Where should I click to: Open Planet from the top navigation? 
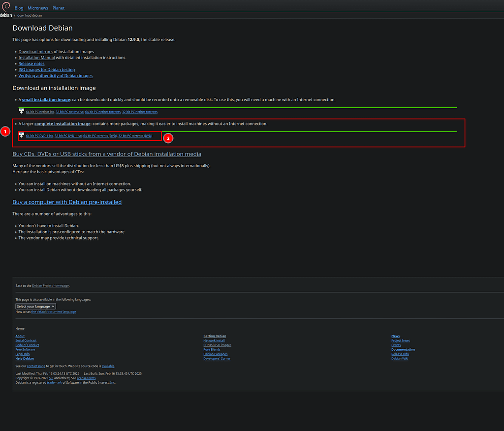click(x=59, y=8)
